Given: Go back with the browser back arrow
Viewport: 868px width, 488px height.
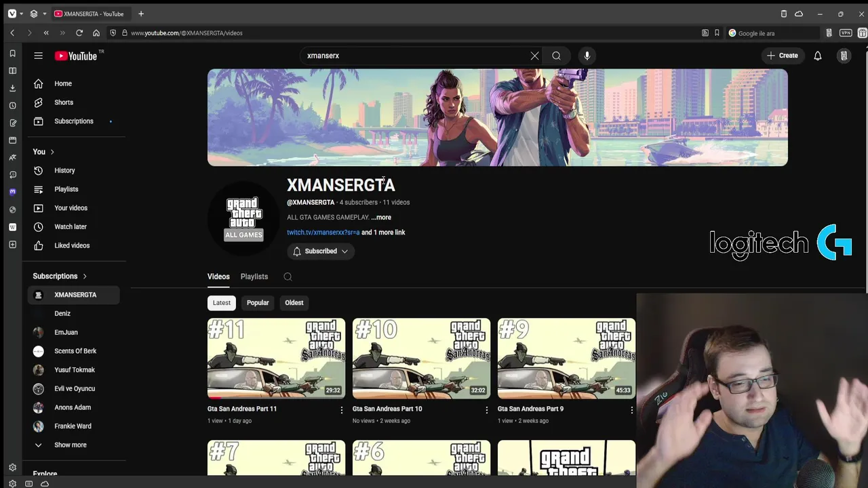Looking at the screenshot, I should [x=12, y=33].
